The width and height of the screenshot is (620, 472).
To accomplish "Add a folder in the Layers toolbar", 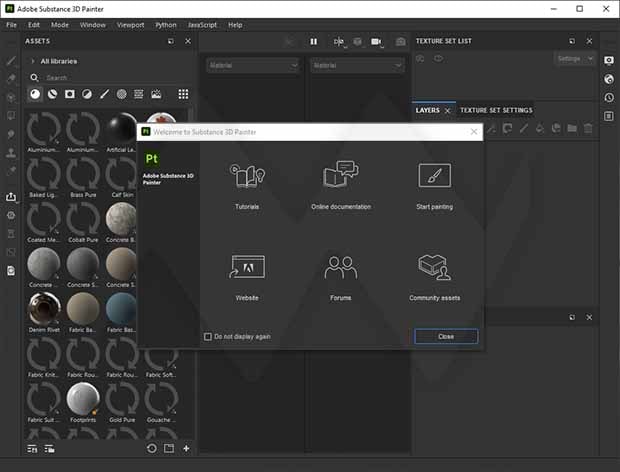I will coord(572,128).
